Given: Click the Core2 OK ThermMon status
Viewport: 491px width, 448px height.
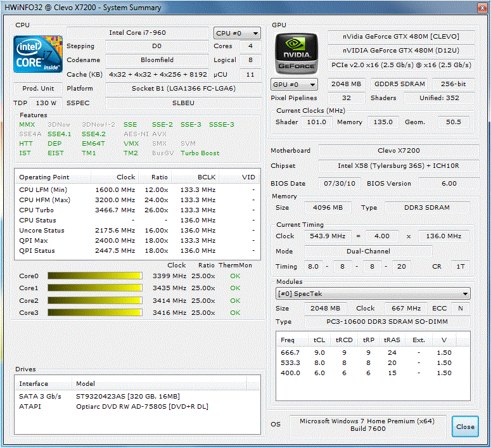Looking at the screenshot, I should pyautogui.click(x=235, y=300).
